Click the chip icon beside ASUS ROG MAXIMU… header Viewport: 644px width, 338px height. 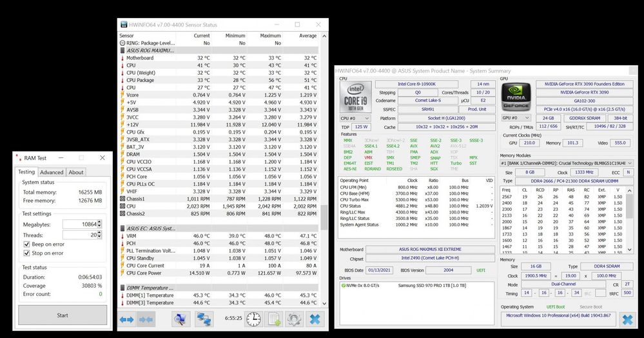pyautogui.click(x=122, y=50)
